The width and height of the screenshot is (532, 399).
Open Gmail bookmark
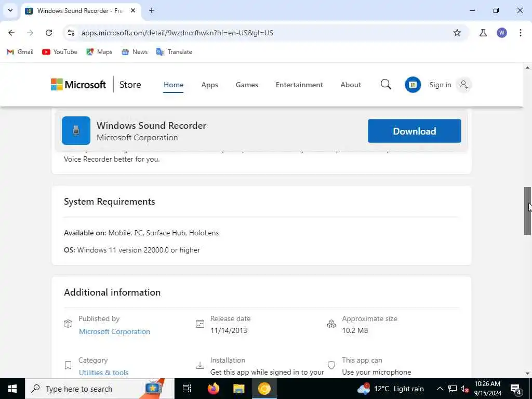(x=20, y=52)
